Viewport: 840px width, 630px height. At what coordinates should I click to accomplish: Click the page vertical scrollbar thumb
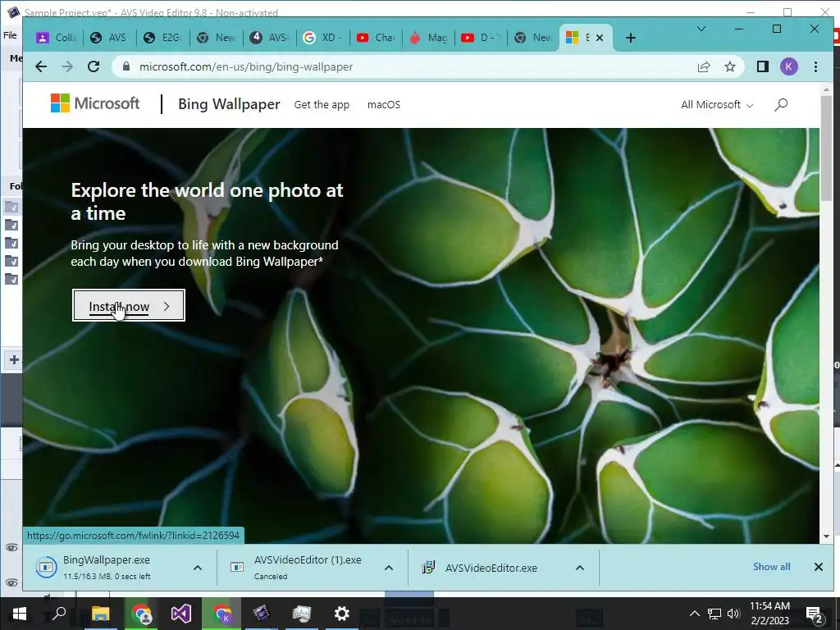coord(827,148)
